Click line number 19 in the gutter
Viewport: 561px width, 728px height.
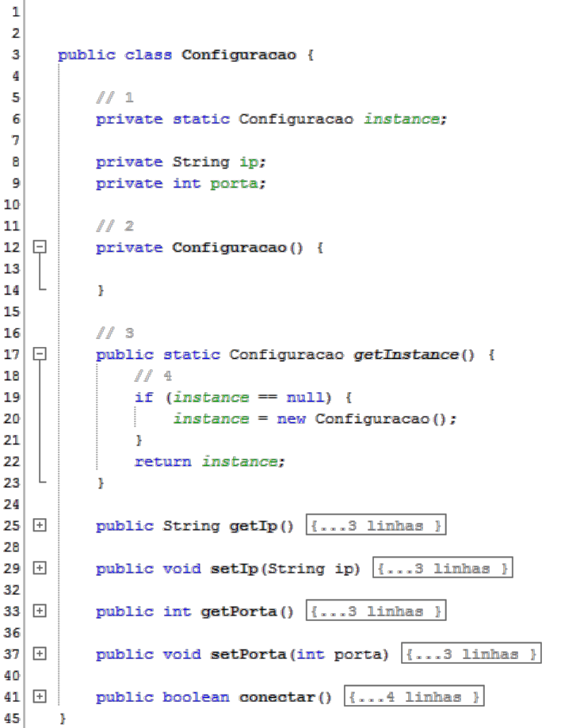pos(12,397)
